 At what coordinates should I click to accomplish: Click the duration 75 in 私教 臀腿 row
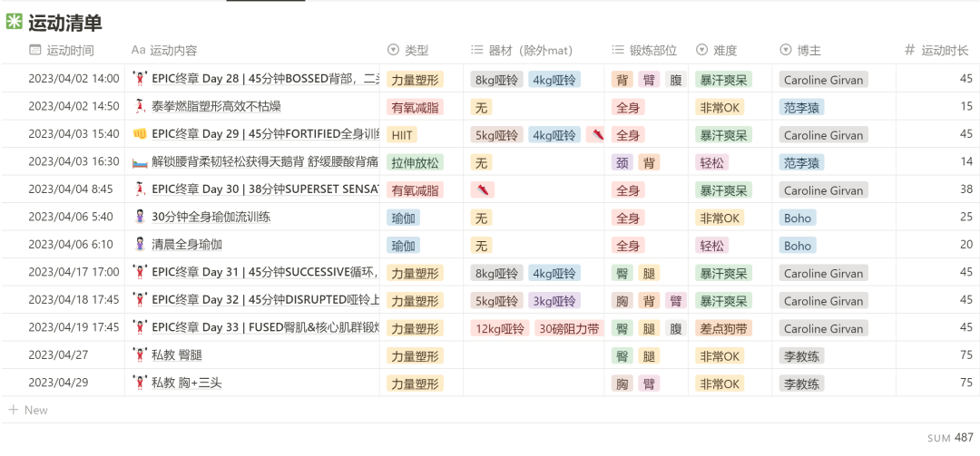tap(966, 354)
